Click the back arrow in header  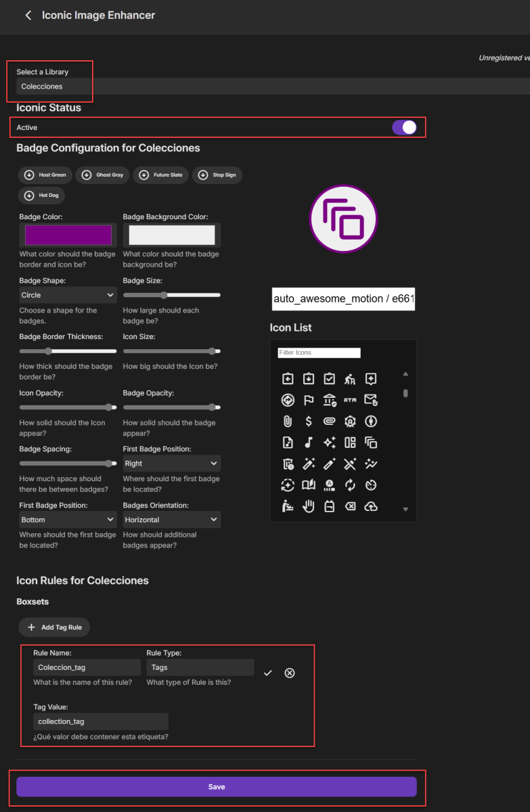[28, 15]
